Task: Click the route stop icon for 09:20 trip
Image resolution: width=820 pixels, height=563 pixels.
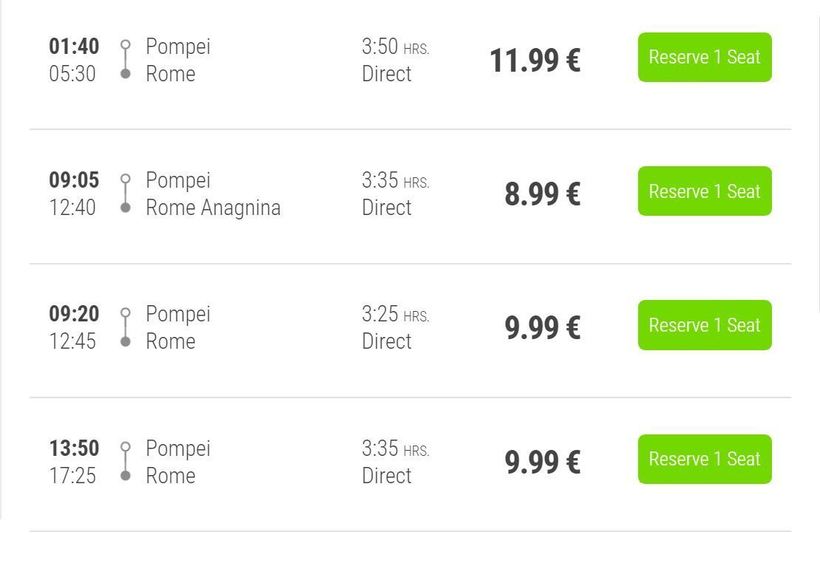Action: point(125,328)
